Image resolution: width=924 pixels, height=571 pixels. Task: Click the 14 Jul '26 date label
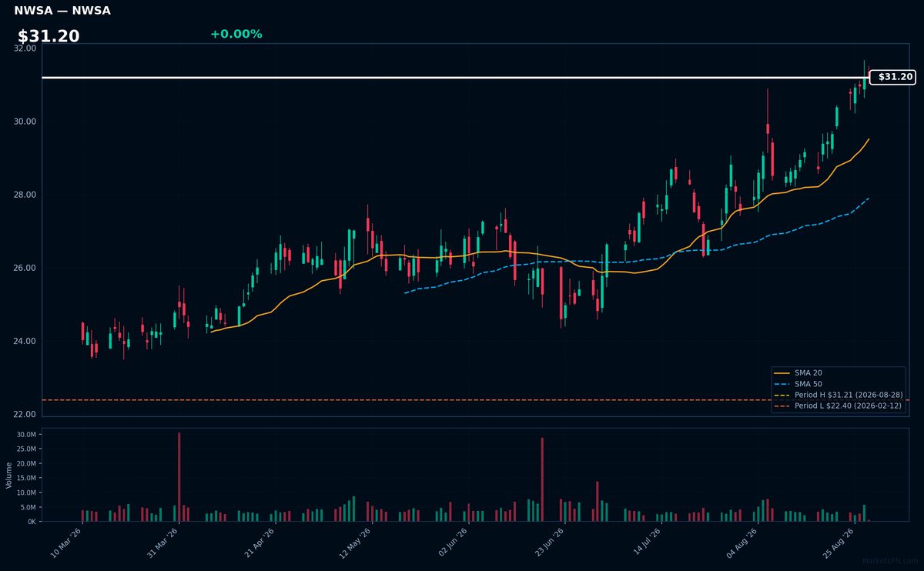tap(647, 543)
